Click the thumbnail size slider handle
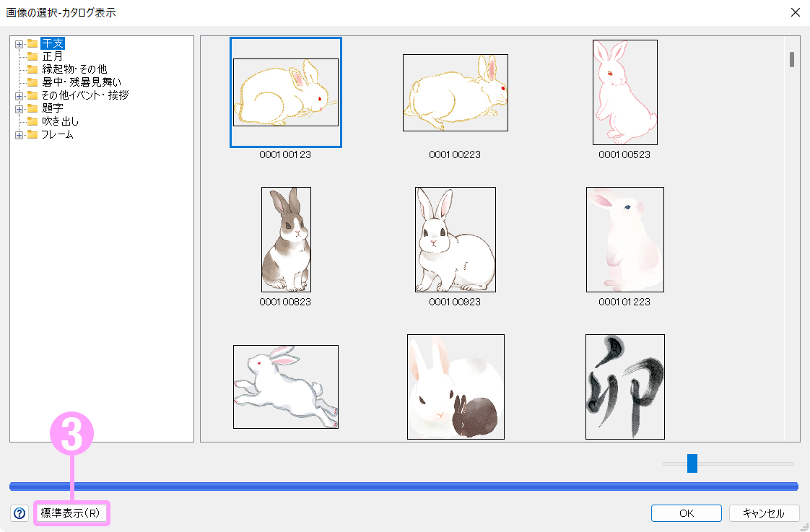Image resolution: width=810 pixels, height=532 pixels. [692, 463]
